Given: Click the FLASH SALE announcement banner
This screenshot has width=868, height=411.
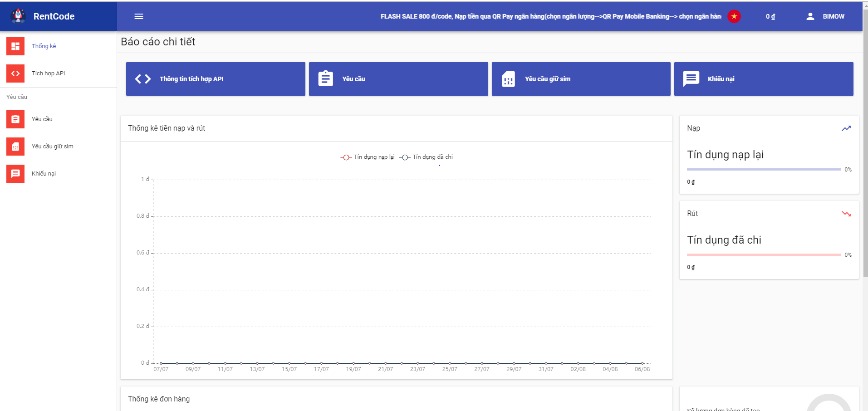Looking at the screenshot, I should [x=551, y=16].
